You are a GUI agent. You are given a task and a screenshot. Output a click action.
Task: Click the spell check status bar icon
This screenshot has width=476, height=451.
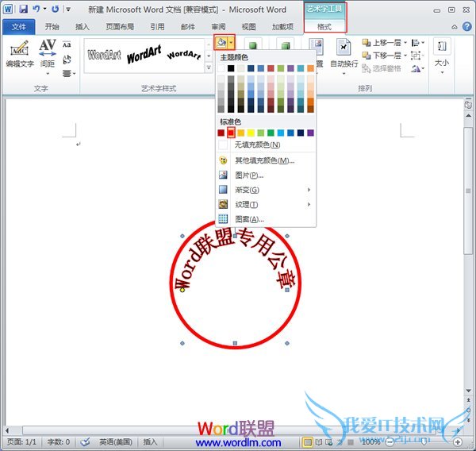[85, 441]
